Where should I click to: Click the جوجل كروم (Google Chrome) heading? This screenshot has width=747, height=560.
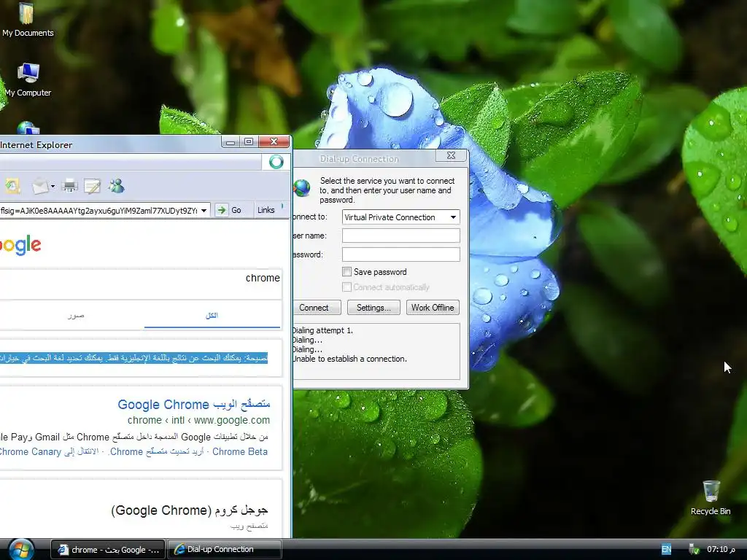pyautogui.click(x=189, y=510)
